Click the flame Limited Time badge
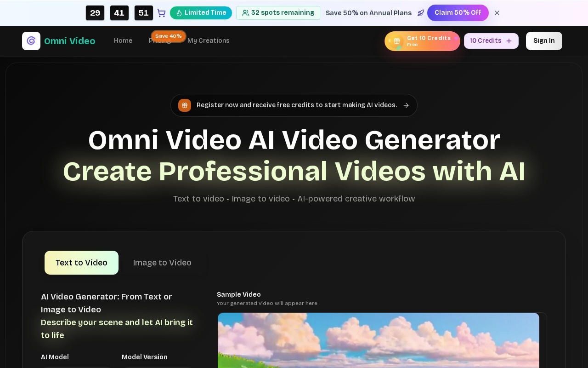Image resolution: width=588 pixels, height=368 pixels. [x=201, y=13]
